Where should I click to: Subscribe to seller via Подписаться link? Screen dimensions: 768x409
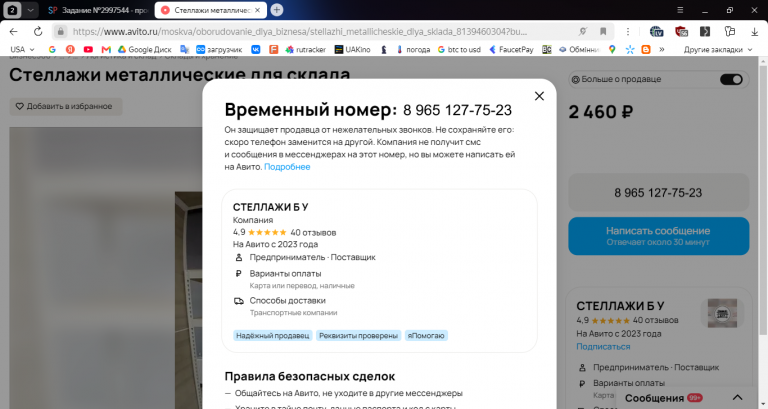(603, 347)
